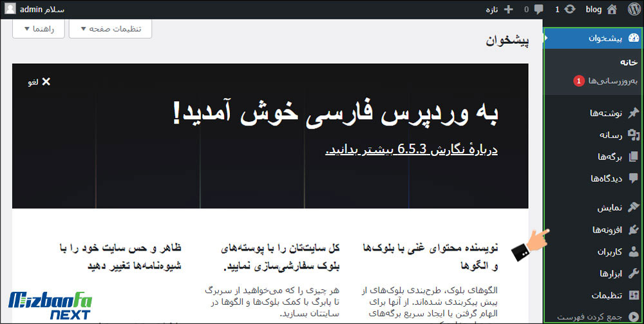The image size is (644, 324).
Task: Click the version 6.5.3 learn more link
Action: (x=412, y=149)
